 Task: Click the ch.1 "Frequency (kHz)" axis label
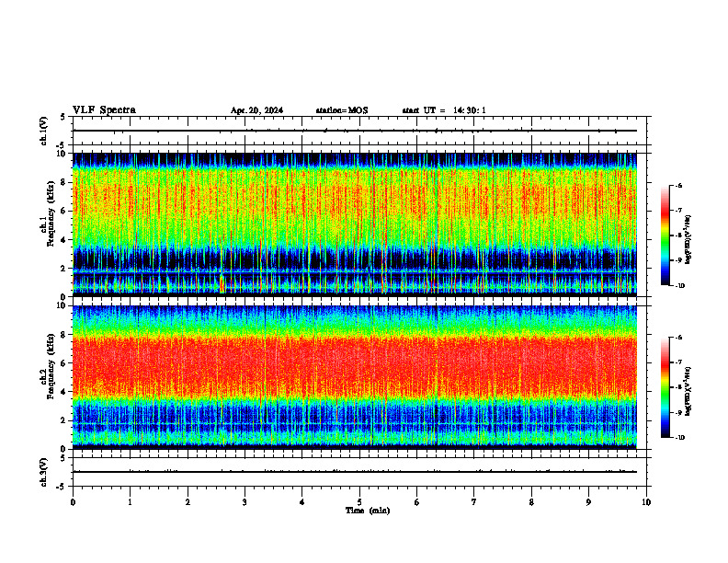[x=51, y=213]
